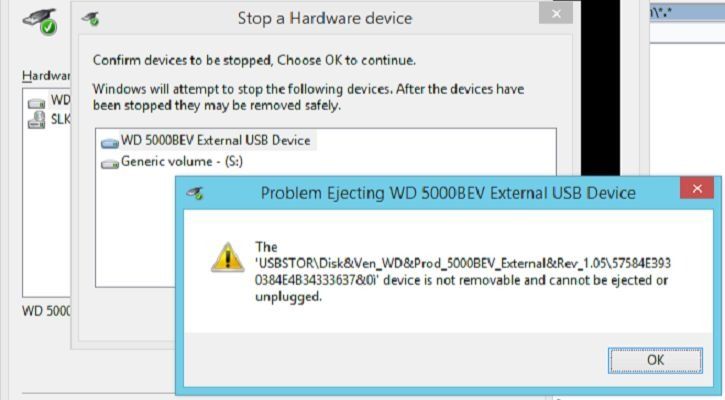725x400 pixels.
Task: Click the yellow warning triangle icon
Action: point(227,258)
